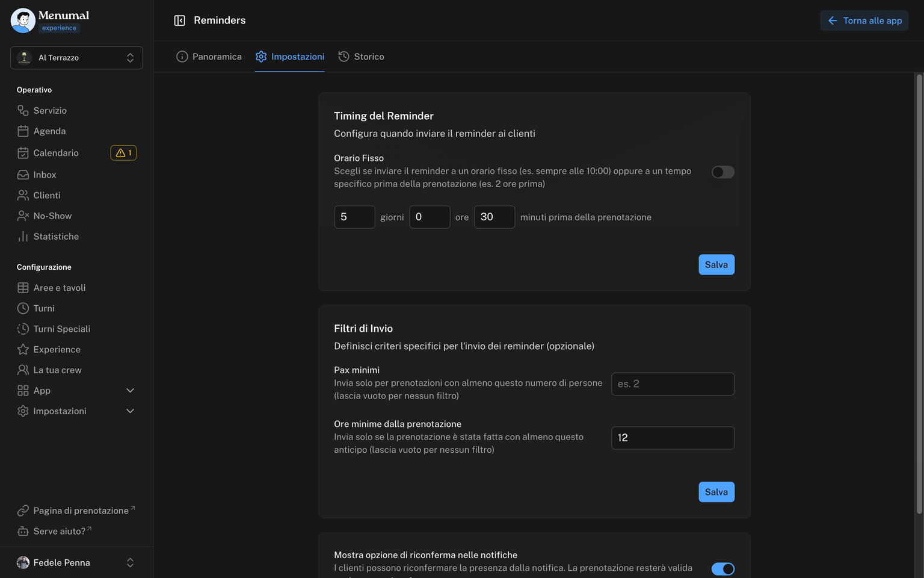
Task: Click the Inbox tray icon
Action: (23, 175)
